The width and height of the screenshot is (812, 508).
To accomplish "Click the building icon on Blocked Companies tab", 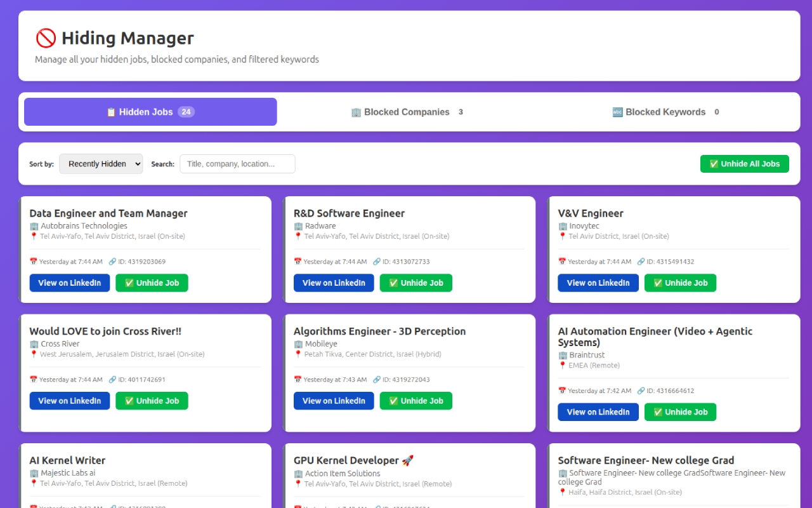I will point(357,112).
